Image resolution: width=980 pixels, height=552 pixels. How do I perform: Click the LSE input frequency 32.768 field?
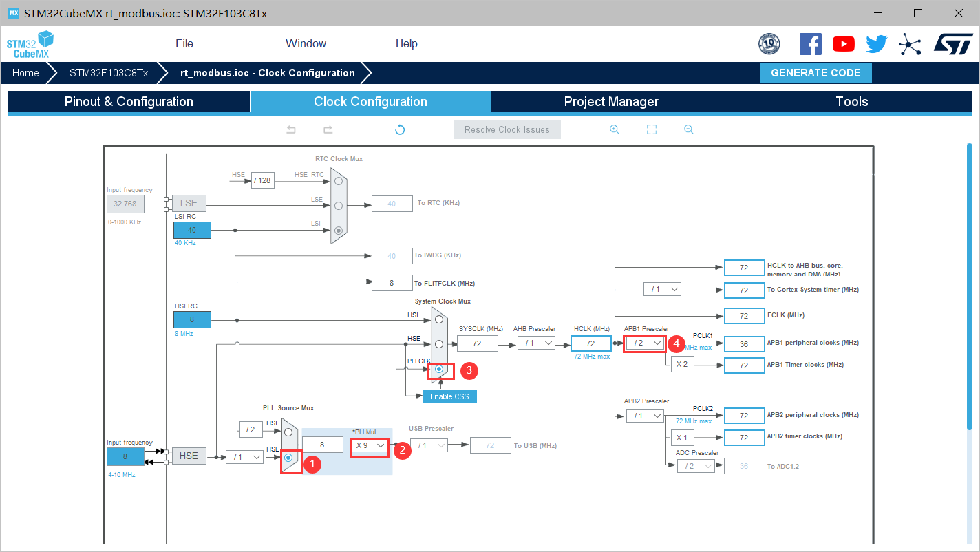tap(125, 204)
